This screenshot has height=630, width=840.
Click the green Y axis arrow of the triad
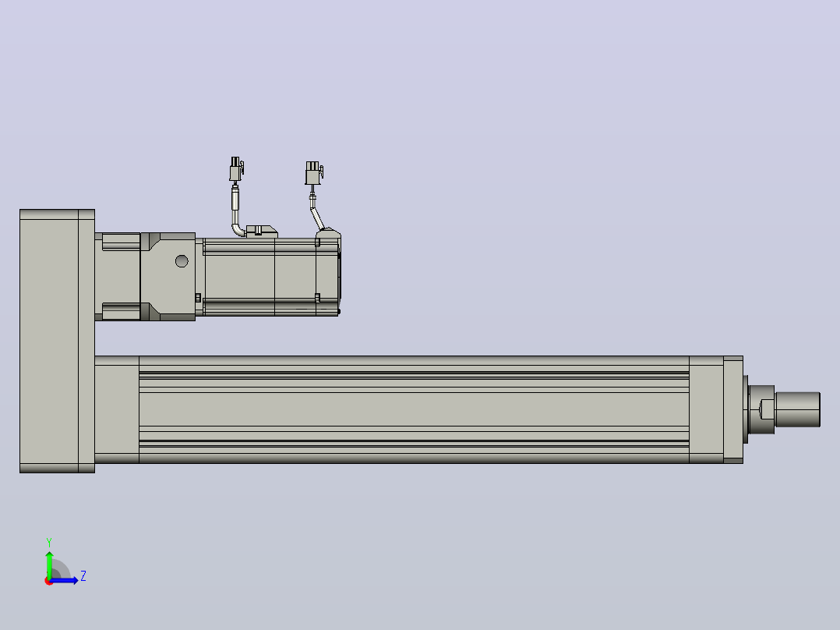(x=49, y=564)
